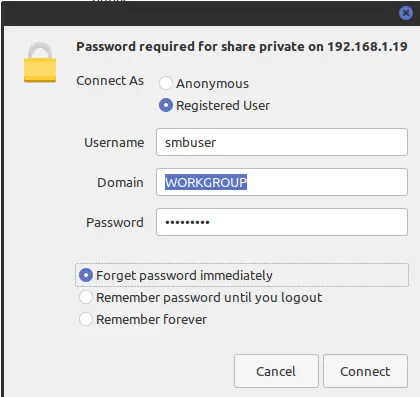Screen dimensions: 420x397
Task: Click the Connect As label
Action: [x=110, y=81]
